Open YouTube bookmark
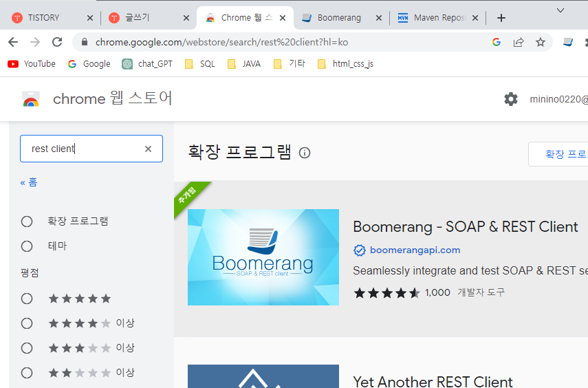 [32, 64]
